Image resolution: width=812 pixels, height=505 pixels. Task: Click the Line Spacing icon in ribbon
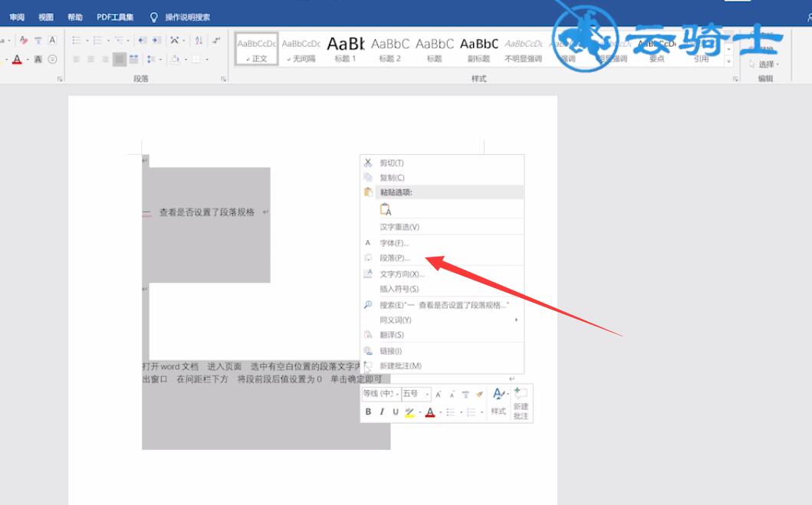pos(151,60)
